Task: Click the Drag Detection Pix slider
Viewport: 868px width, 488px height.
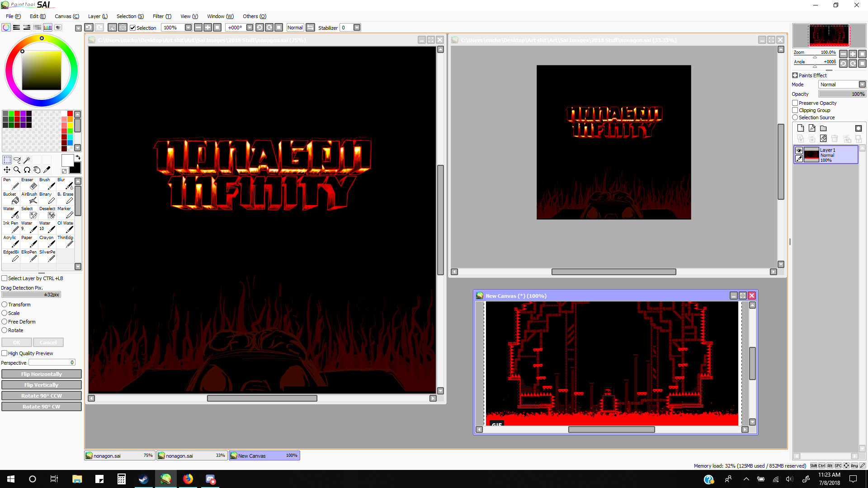Action: 31,295
